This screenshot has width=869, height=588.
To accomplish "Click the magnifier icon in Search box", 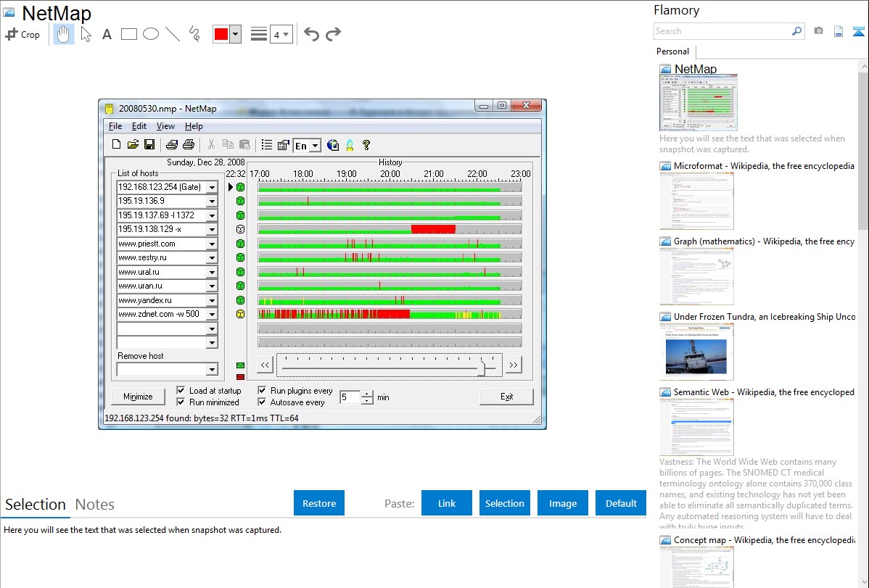I will pyautogui.click(x=796, y=31).
